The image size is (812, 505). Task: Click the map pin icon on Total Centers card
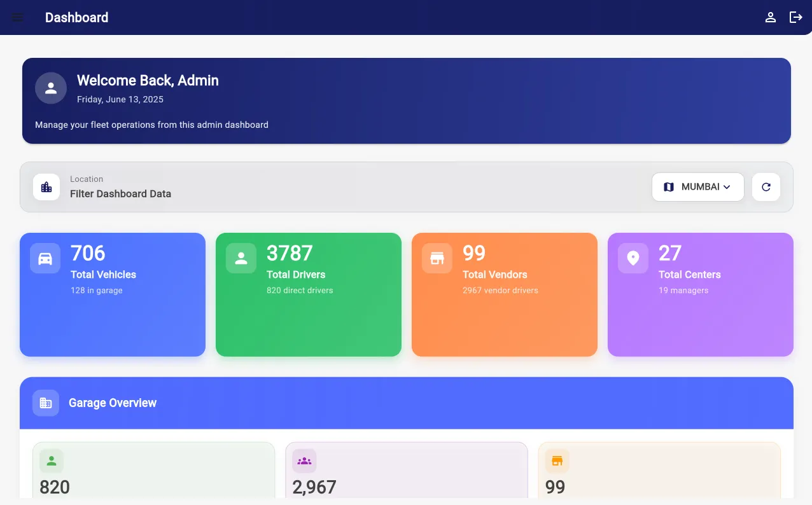tap(633, 258)
